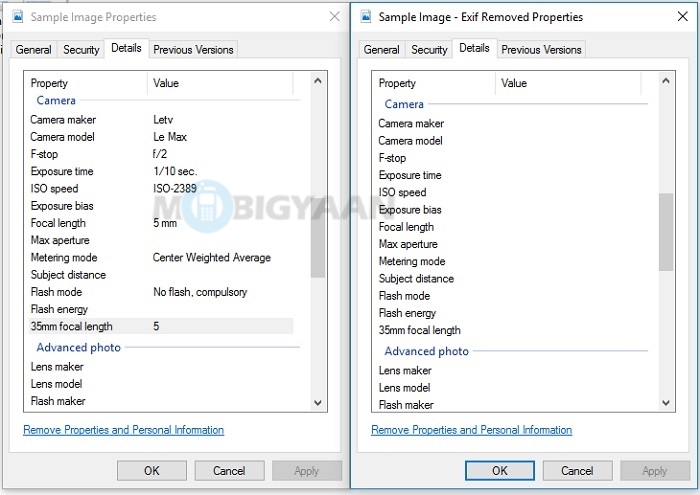Click scroll up arrow in Exif Removed Properties list
Screen dimensions: 700x495
(x=666, y=81)
